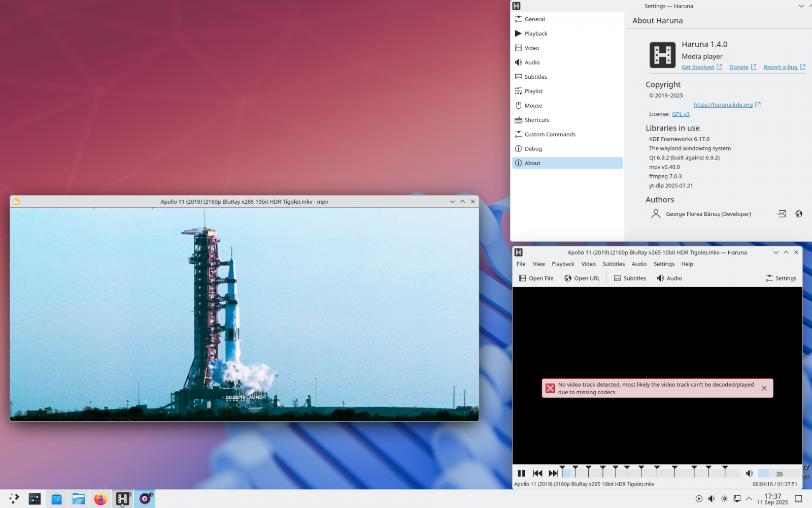
Task: Launch Firefox from the taskbar
Action: pos(100,499)
